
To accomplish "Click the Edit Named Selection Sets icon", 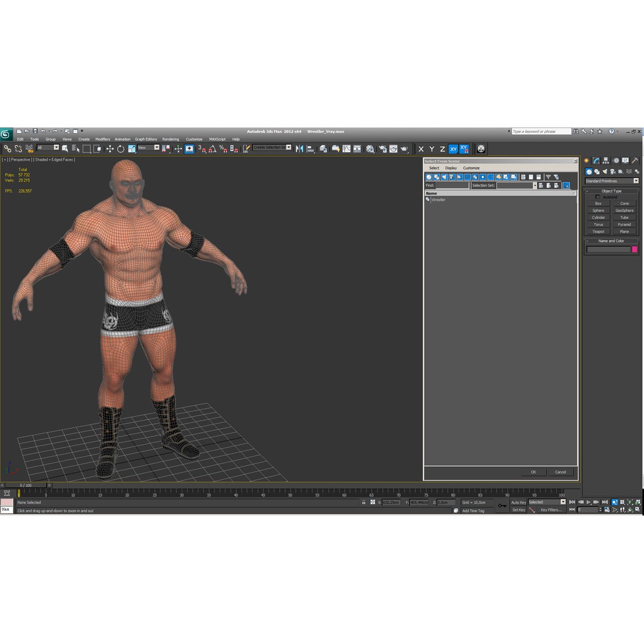I will click(x=245, y=148).
